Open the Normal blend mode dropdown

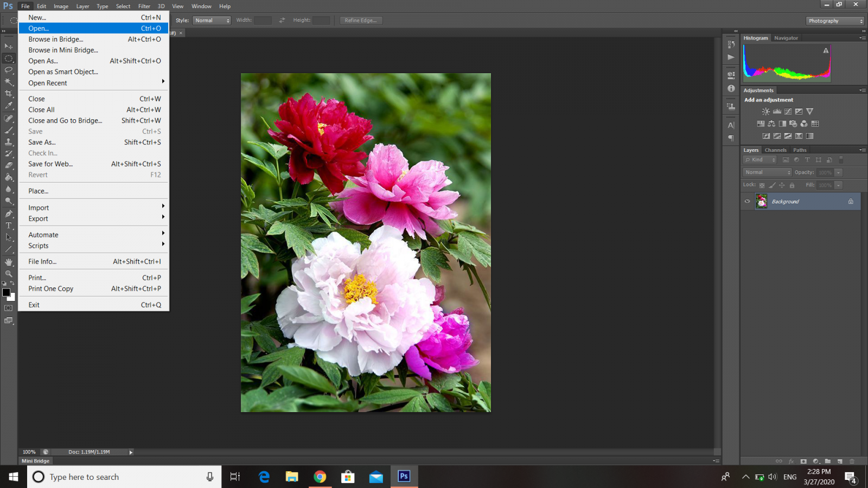(767, 172)
